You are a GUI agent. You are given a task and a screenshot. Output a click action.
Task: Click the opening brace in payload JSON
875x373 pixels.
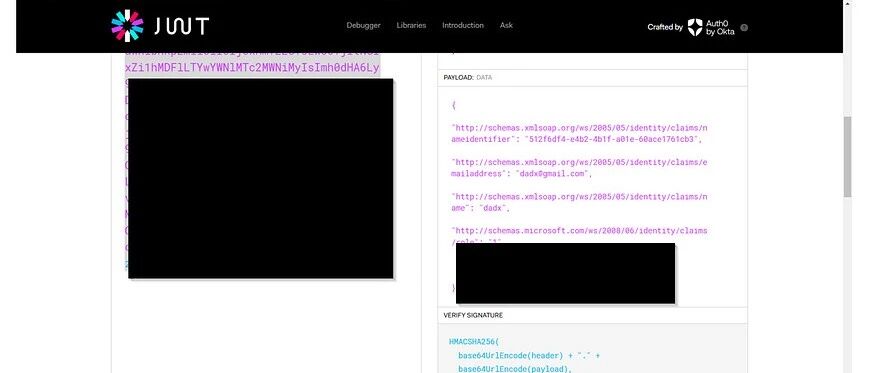[x=454, y=105]
